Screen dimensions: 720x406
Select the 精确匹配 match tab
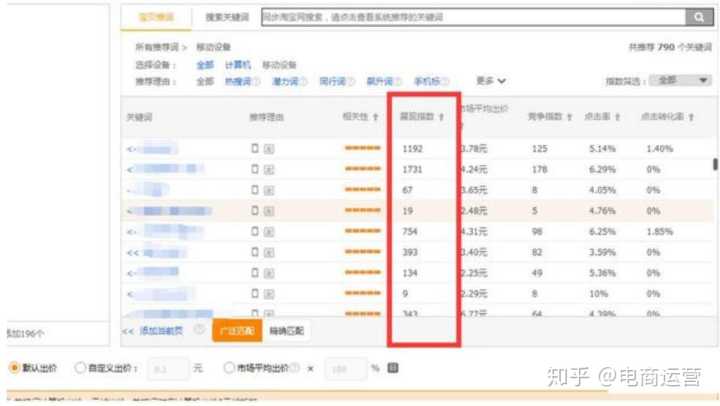point(286,329)
